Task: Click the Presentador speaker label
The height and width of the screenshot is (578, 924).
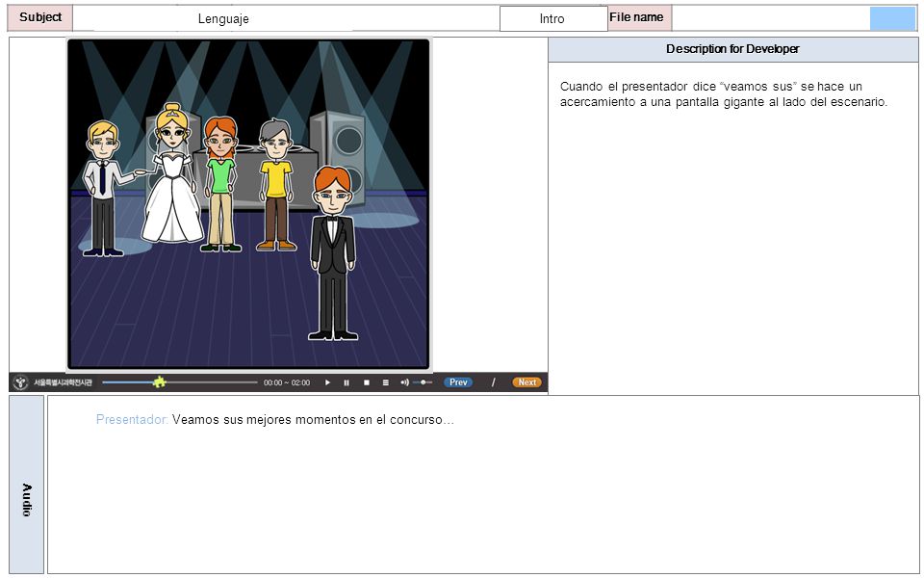Action: coord(132,420)
